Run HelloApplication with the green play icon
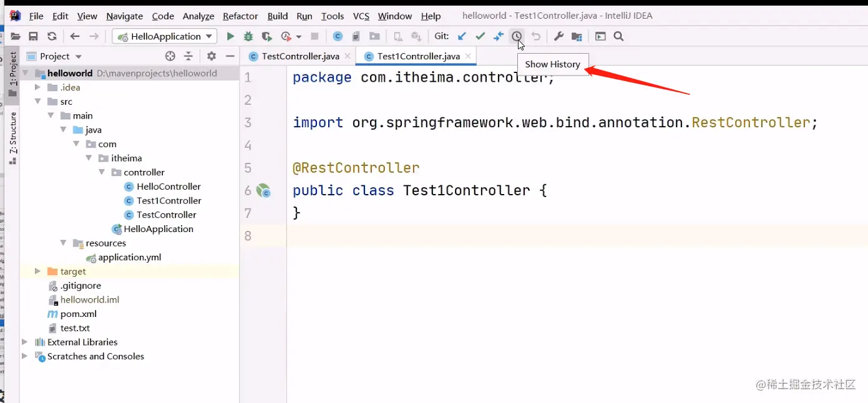 click(x=230, y=37)
